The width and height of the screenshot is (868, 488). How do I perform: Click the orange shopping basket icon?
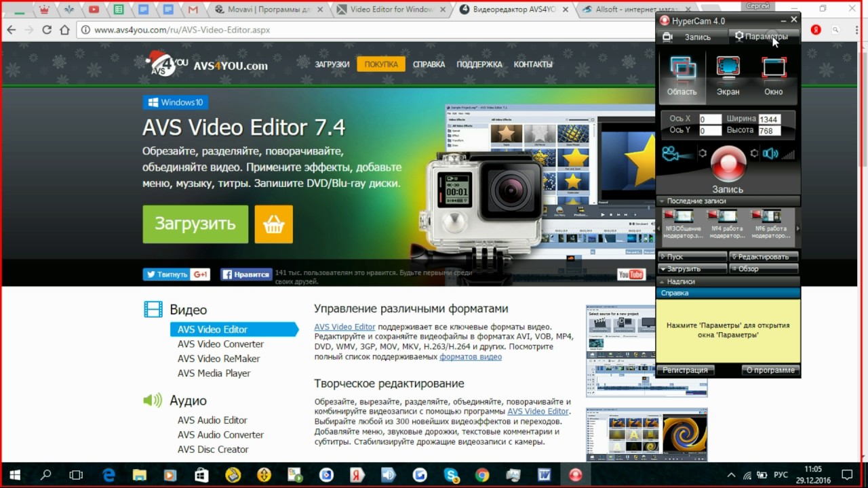coord(274,224)
